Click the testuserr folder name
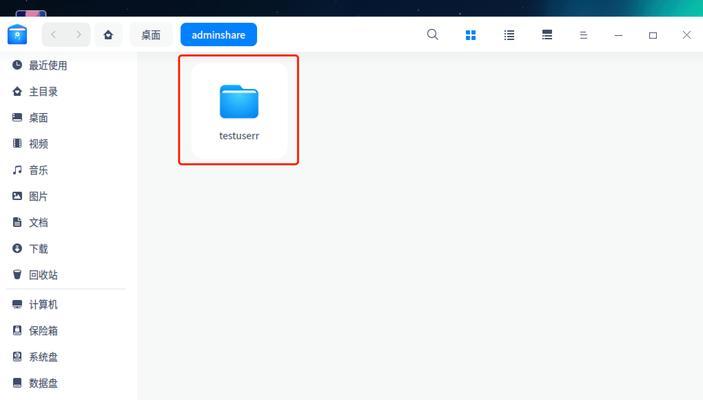 239,135
